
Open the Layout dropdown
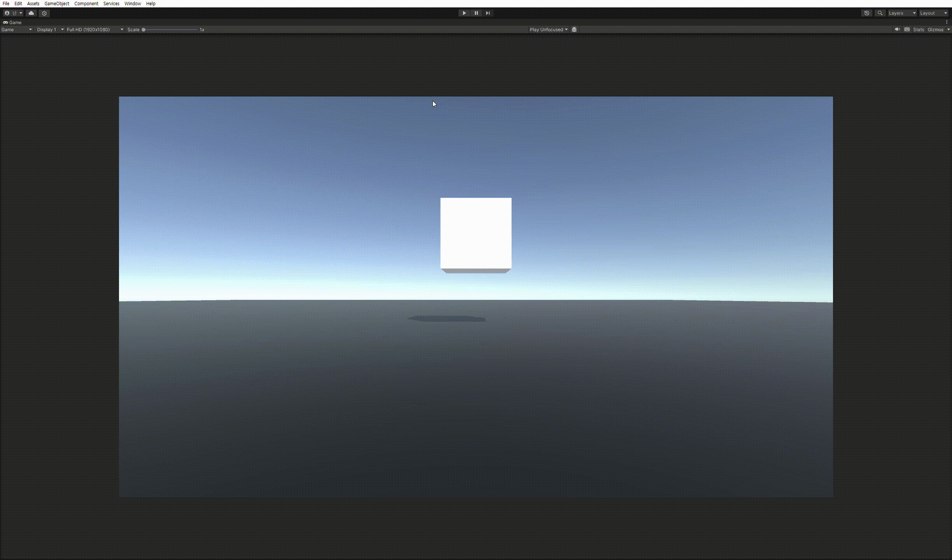coord(933,13)
